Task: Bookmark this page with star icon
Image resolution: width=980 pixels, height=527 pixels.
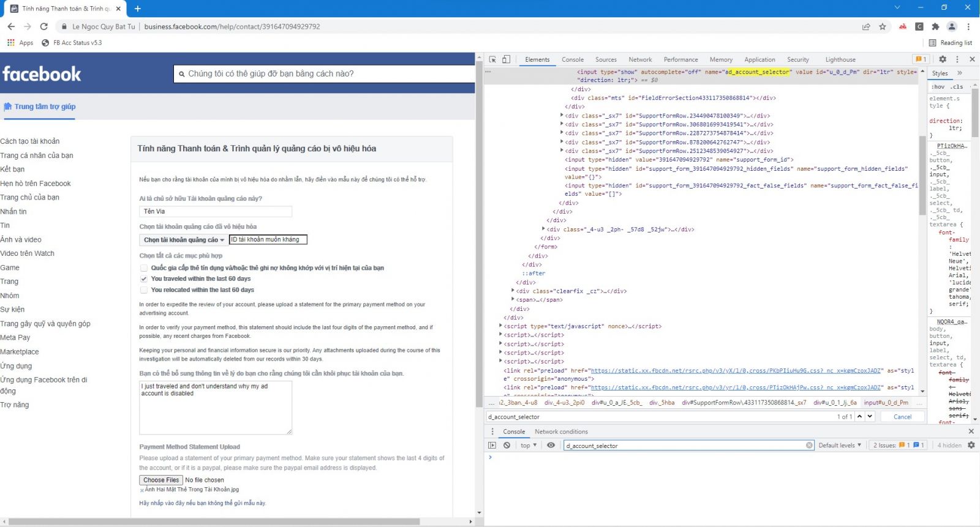Action: [x=883, y=26]
